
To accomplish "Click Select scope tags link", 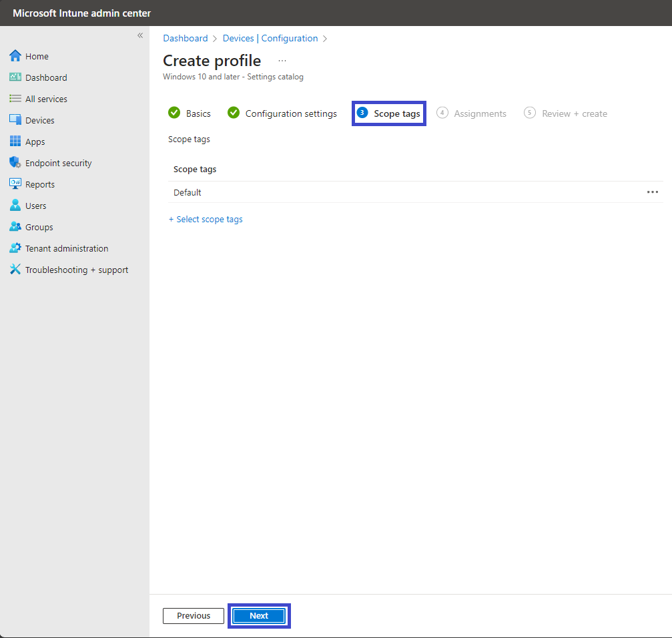I will coord(206,220).
